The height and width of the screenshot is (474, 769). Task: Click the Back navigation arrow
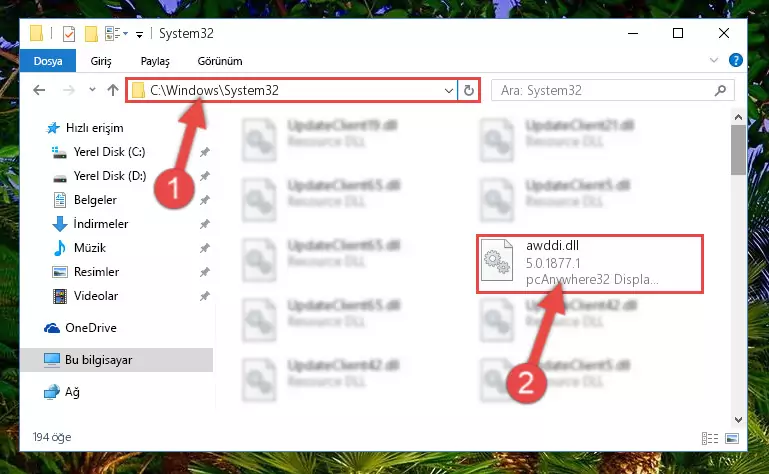[x=39, y=90]
